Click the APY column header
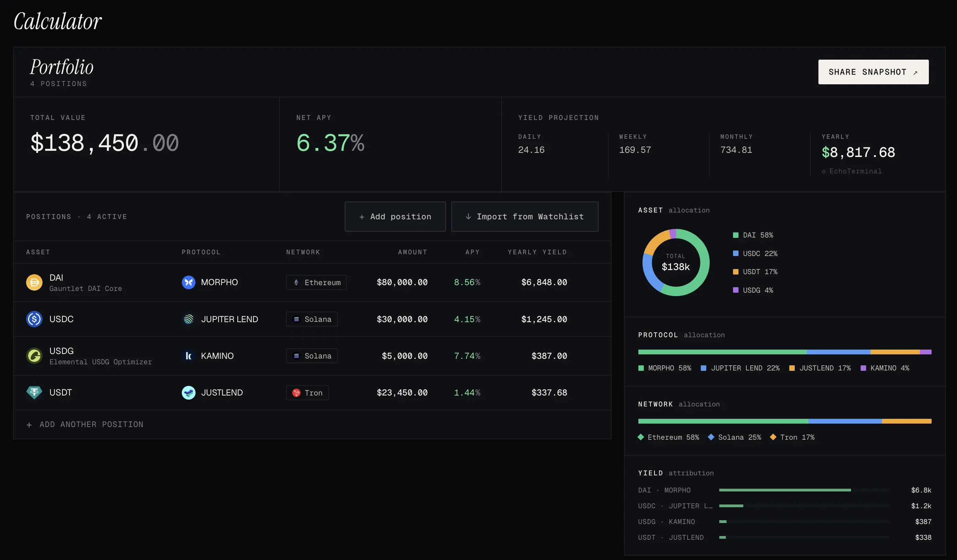This screenshot has width=957, height=560. click(x=472, y=252)
